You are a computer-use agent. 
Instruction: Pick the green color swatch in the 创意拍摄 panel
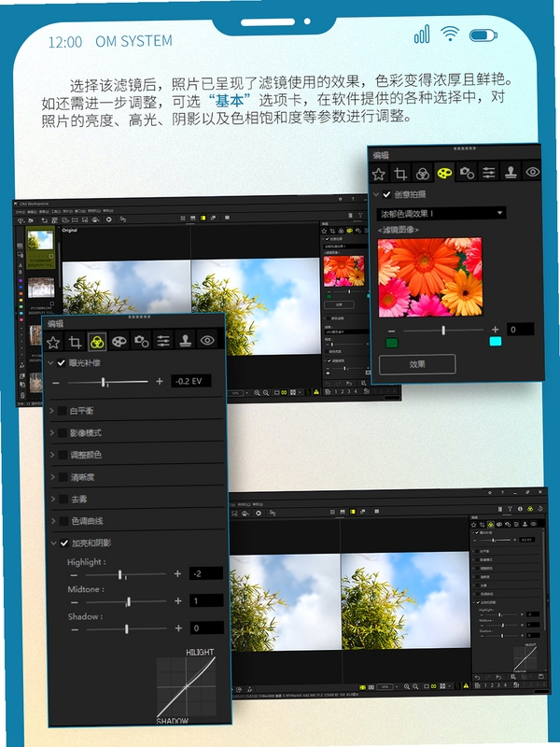[x=391, y=343]
